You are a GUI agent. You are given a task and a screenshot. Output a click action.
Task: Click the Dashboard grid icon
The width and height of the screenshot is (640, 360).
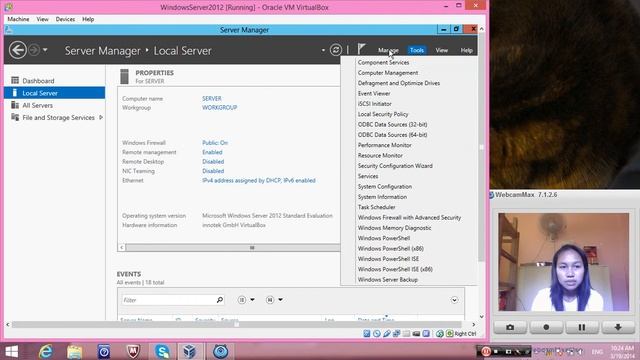15,80
